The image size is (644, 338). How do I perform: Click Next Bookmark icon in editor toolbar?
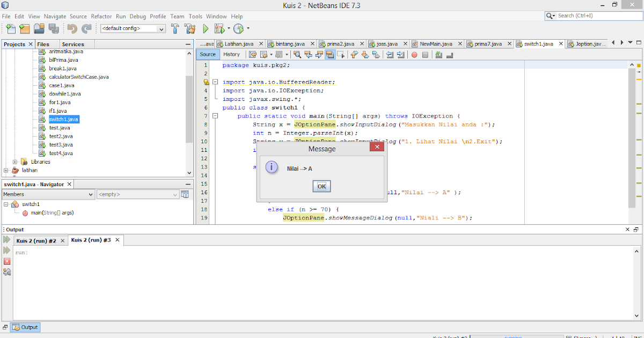tap(365, 54)
